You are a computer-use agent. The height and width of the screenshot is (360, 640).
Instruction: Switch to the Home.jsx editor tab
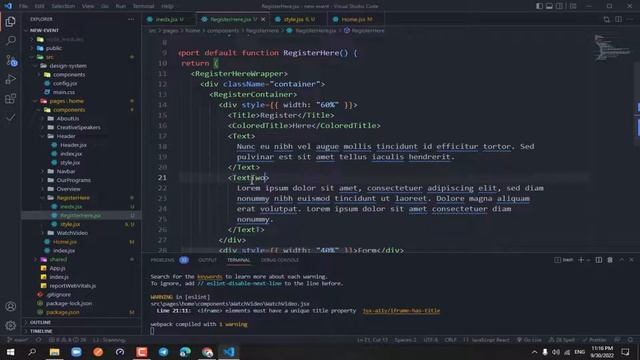click(x=356, y=19)
